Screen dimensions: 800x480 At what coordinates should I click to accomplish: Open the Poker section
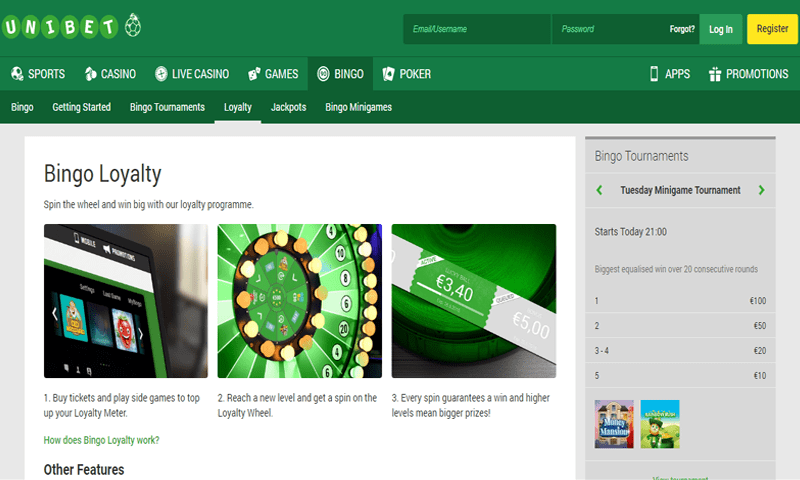point(406,74)
